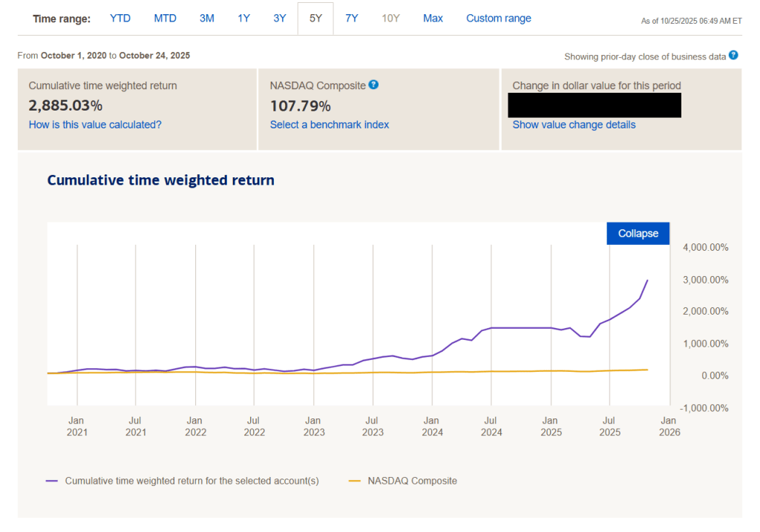760x532 pixels.
Task: Open 'Show value change details' link
Action: 574,125
